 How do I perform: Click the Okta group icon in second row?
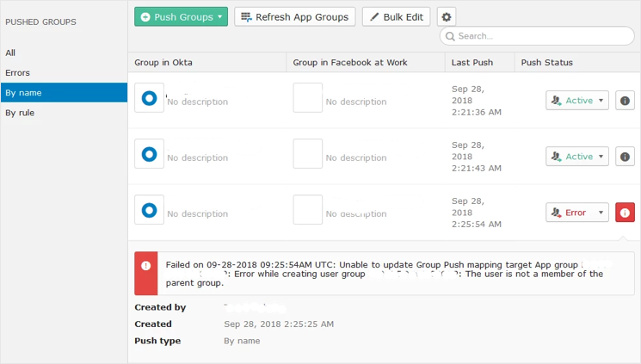(149, 154)
